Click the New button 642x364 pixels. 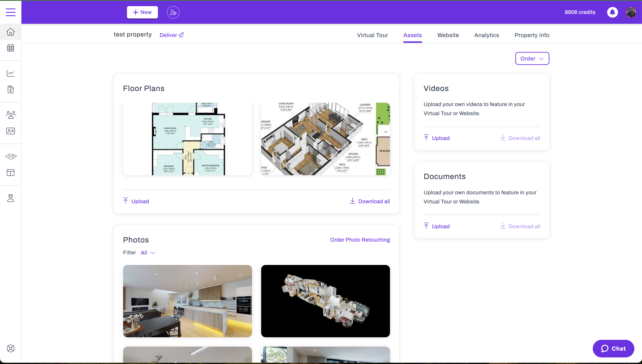(x=142, y=12)
